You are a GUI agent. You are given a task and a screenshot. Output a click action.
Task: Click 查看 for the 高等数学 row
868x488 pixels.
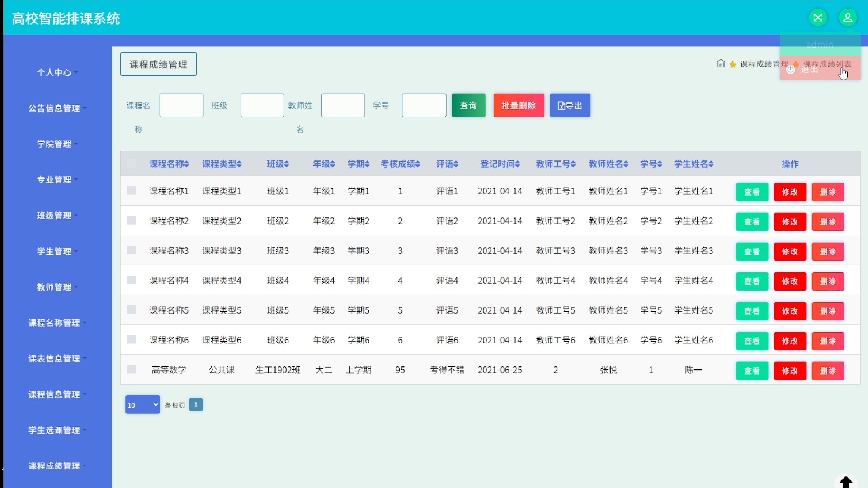(x=752, y=371)
